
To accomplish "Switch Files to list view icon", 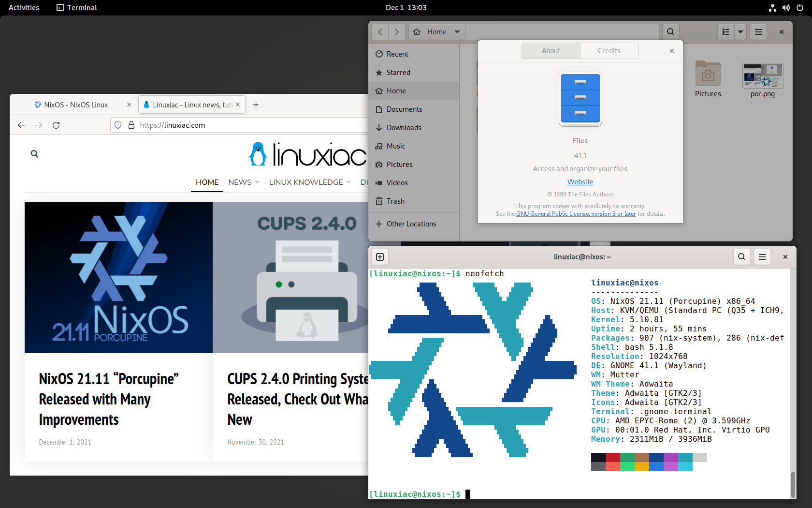I will point(726,32).
